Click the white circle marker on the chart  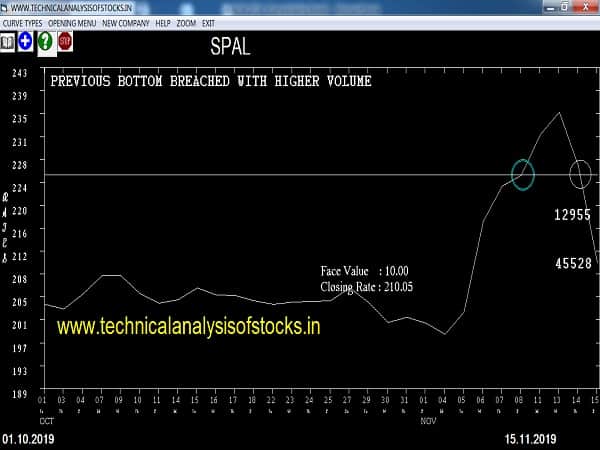pos(580,175)
